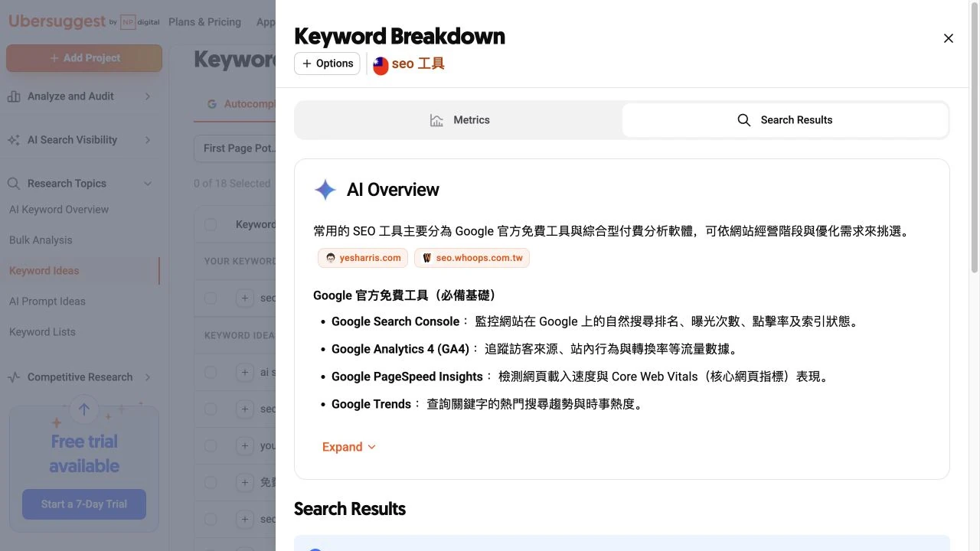Click the Analyze and Audit bar chart icon

(x=14, y=96)
